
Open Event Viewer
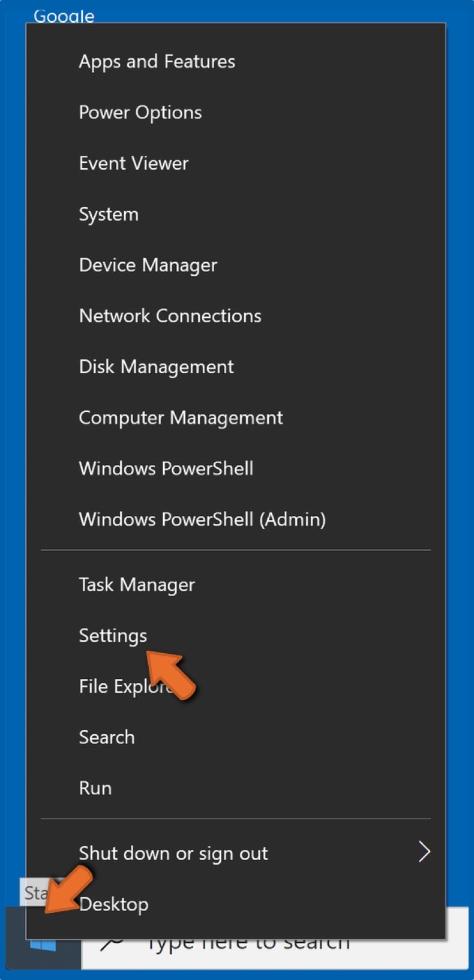pos(133,163)
